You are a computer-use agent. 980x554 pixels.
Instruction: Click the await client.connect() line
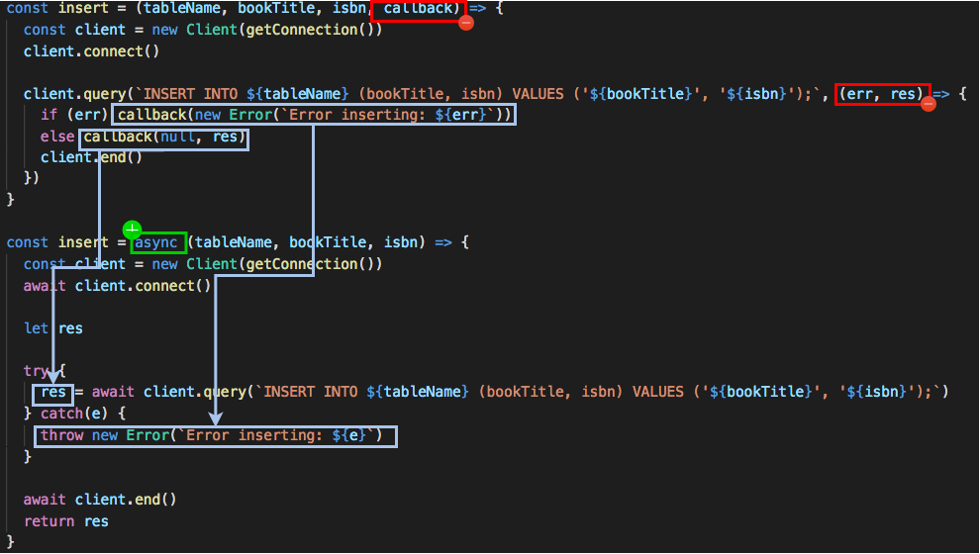pyautogui.click(x=117, y=286)
